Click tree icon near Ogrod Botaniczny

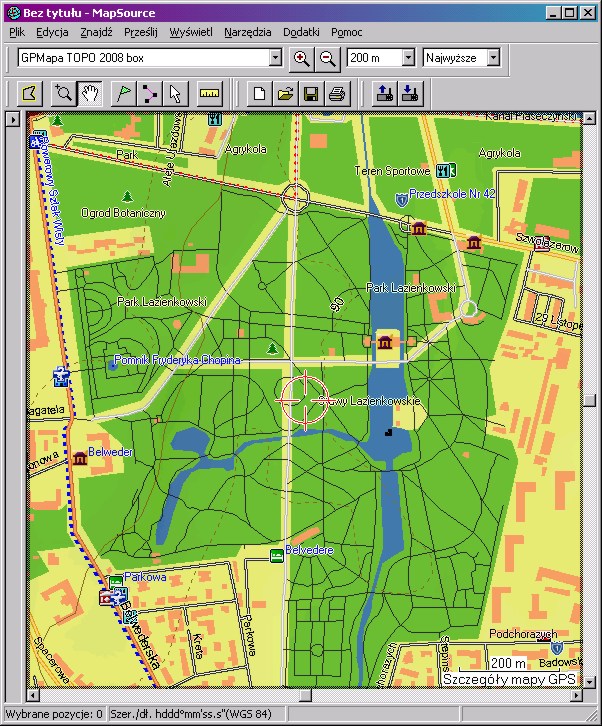(x=127, y=196)
